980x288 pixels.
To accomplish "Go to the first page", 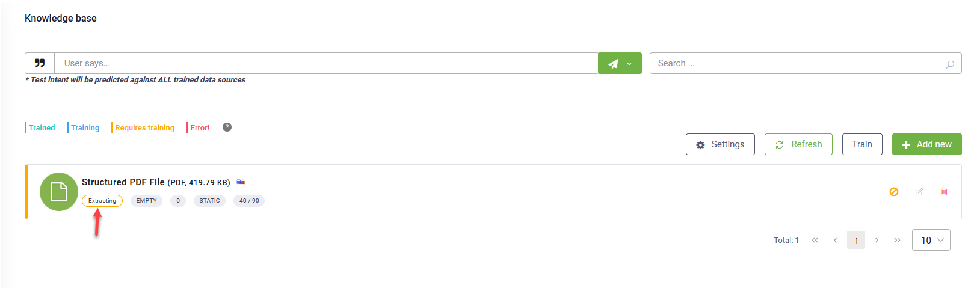I will coord(815,240).
